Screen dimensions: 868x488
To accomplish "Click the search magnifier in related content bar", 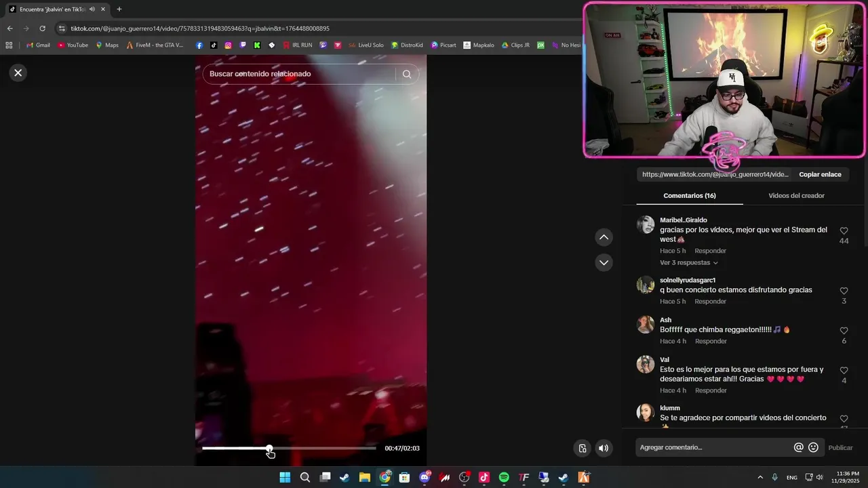I will pyautogui.click(x=407, y=75).
